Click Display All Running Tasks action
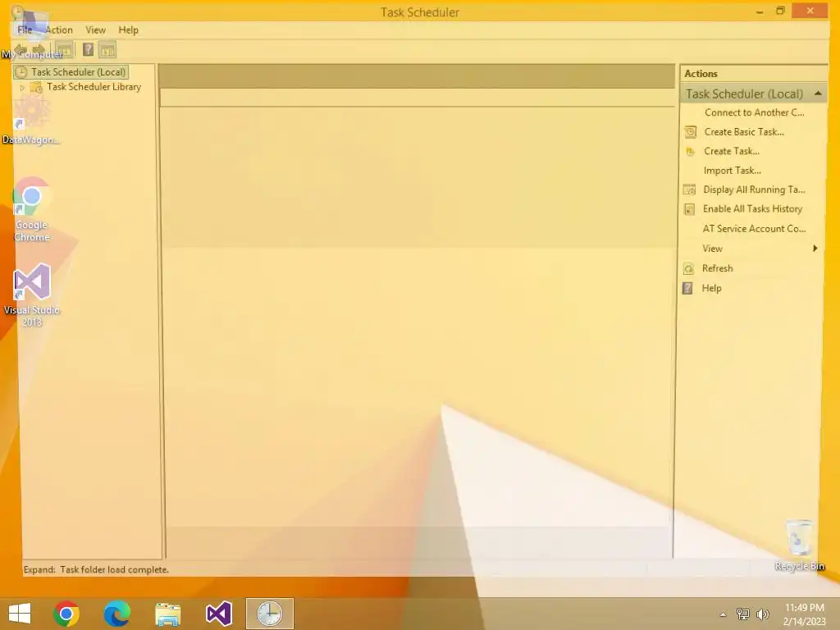This screenshot has width=840, height=630. 754,189
